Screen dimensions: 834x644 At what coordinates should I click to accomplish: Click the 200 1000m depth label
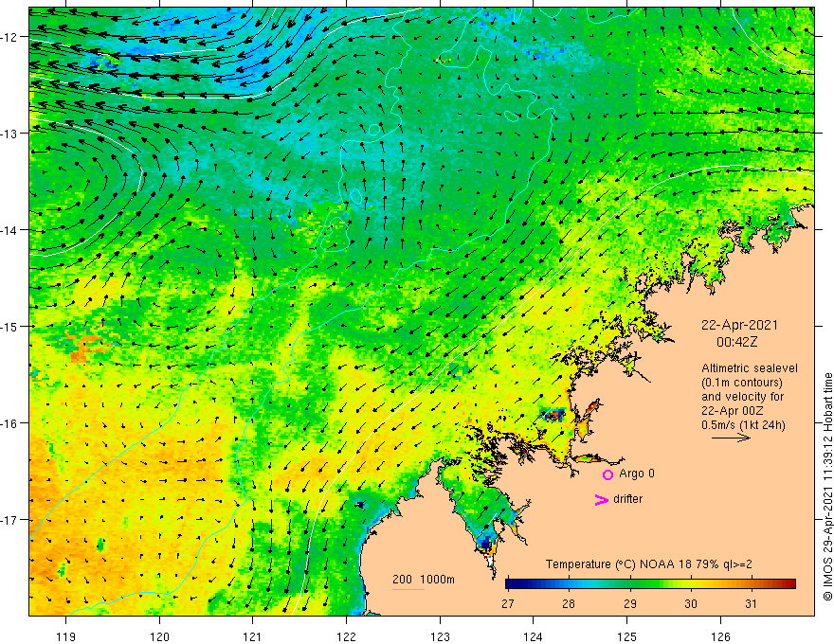(x=424, y=580)
